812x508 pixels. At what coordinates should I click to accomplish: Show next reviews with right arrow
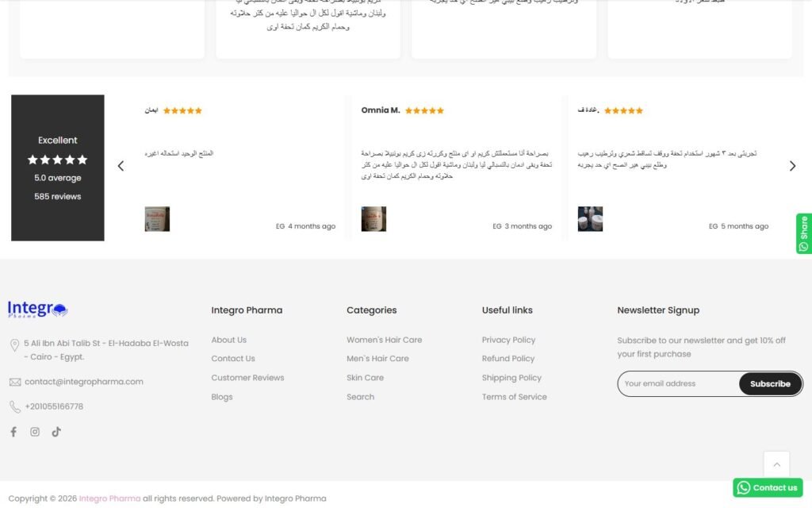[x=792, y=166]
